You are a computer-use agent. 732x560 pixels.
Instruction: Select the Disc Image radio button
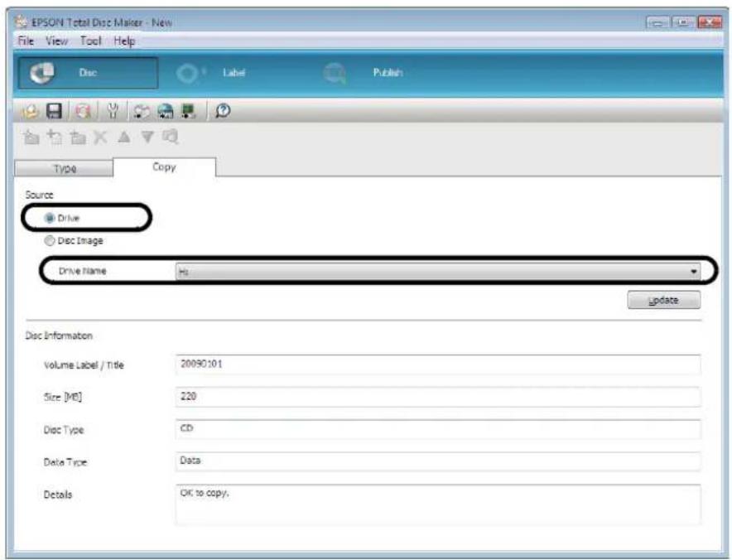[x=50, y=240]
